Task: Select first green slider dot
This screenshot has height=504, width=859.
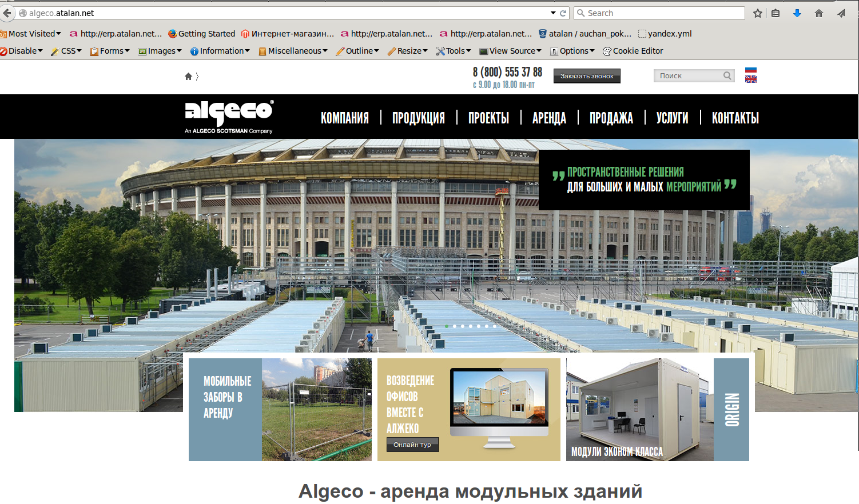Action: point(447,326)
